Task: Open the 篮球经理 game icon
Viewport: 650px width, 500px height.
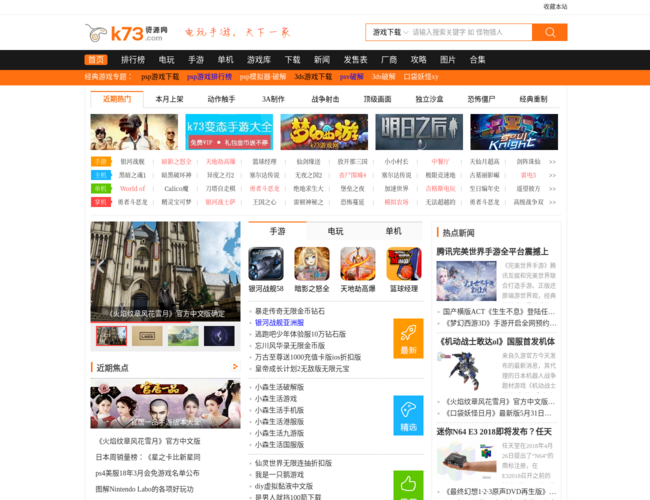Action: (x=404, y=264)
